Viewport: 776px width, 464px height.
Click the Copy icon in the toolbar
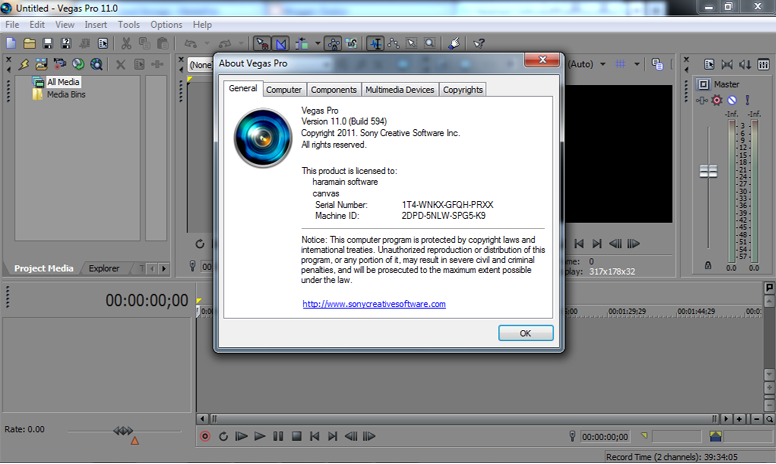[145, 44]
